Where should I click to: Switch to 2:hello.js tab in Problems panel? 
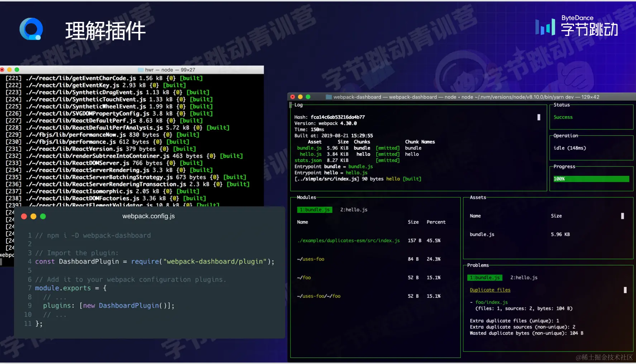pos(524,278)
